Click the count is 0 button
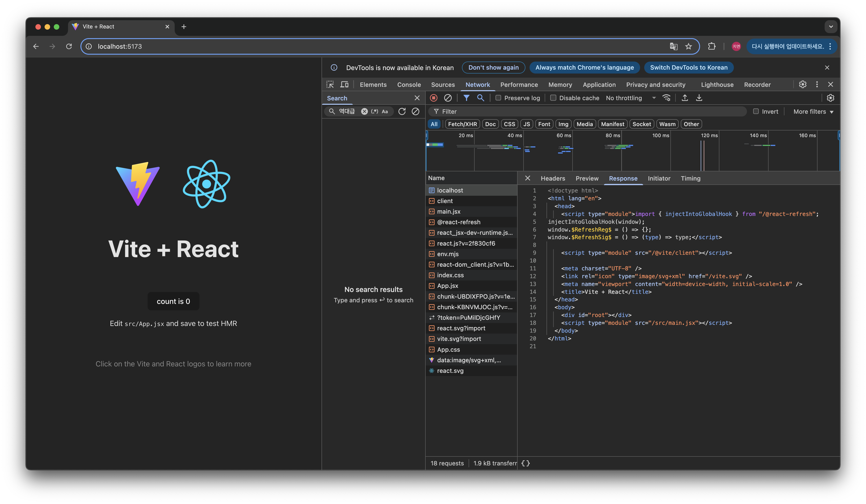The image size is (866, 504). [173, 301]
